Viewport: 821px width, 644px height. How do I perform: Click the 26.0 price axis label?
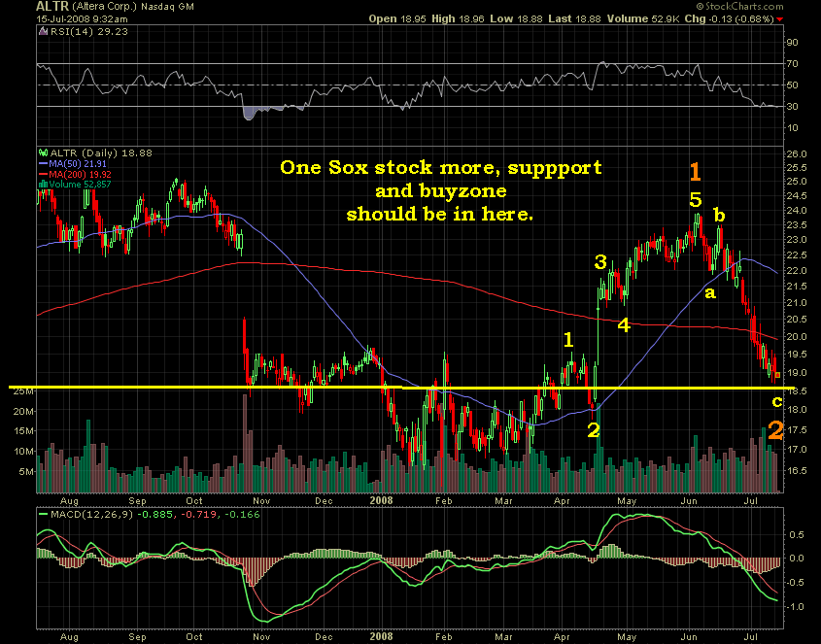(x=797, y=153)
